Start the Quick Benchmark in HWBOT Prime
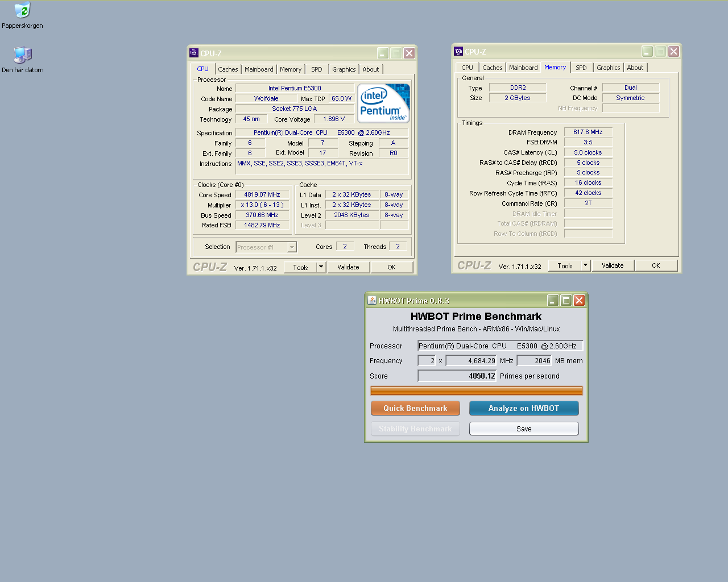728x582 pixels. click(x=415, y=408)
